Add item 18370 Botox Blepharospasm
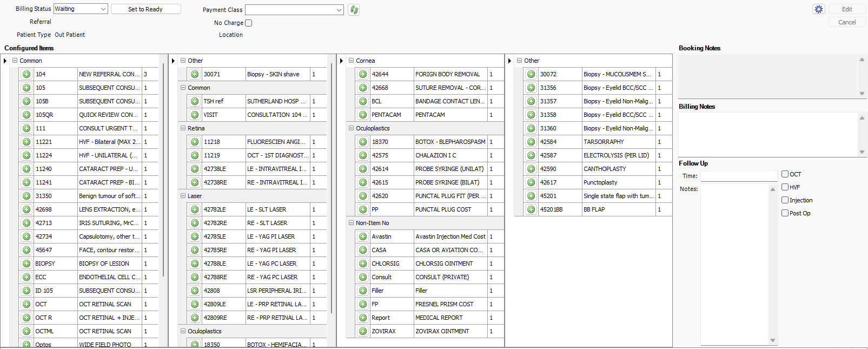The image size is (868, 349). [363, 142]
